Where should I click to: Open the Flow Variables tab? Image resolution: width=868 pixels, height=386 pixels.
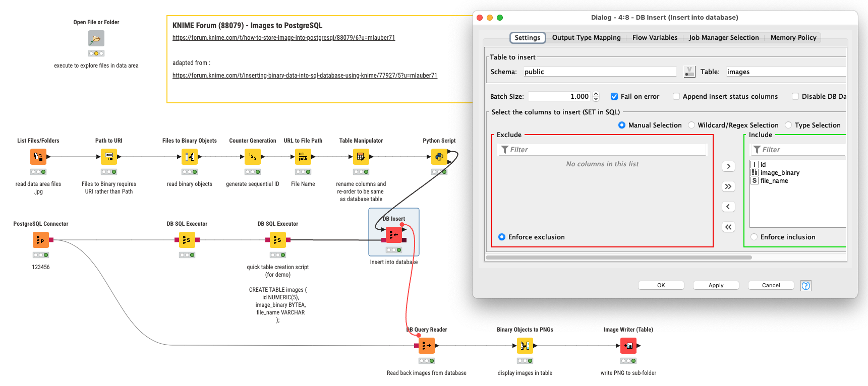(655, 38)
